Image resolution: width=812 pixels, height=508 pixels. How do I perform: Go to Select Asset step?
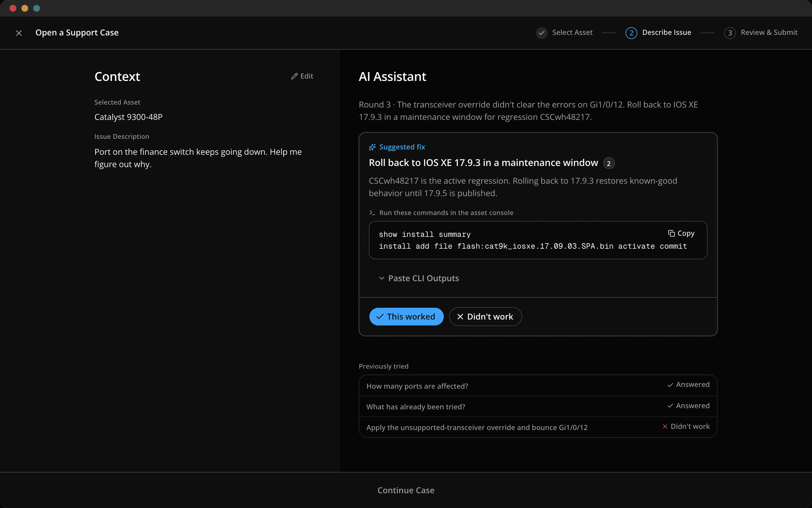coord(572,32)
